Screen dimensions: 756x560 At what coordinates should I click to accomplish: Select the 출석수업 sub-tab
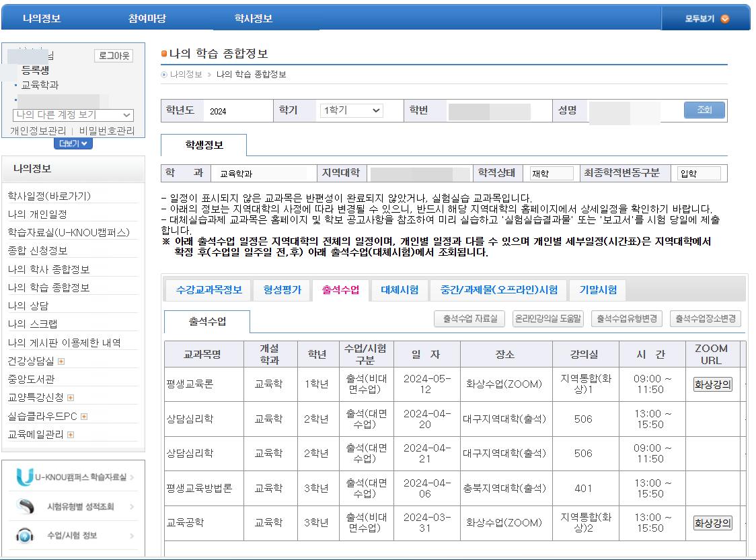pyautogui.click(x=207, y=322)
